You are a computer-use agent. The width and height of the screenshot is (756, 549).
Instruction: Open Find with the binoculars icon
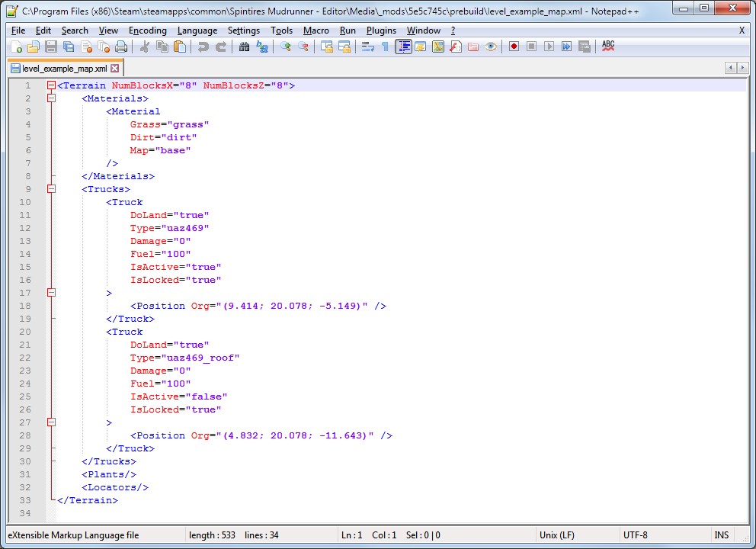pos(244,47)
